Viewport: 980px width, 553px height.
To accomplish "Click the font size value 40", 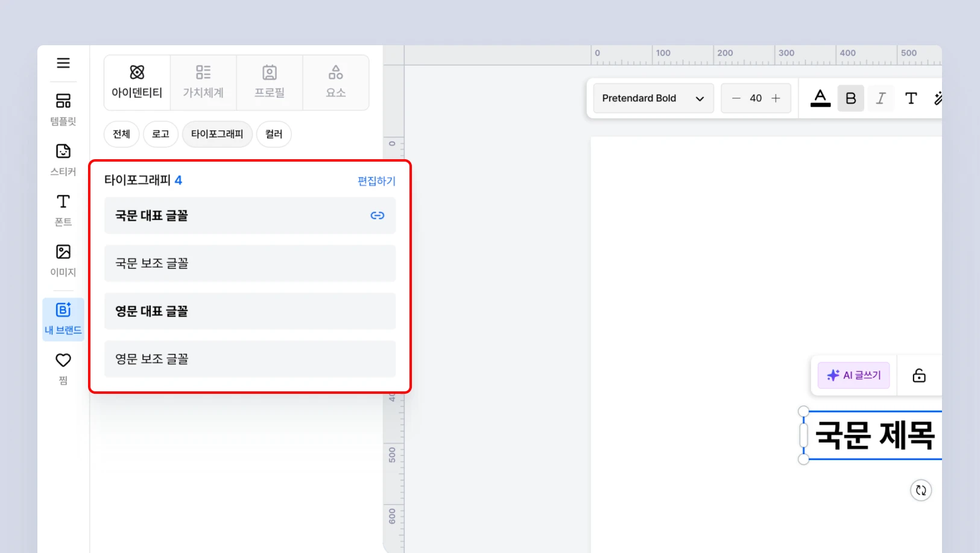I will point(756,98).
